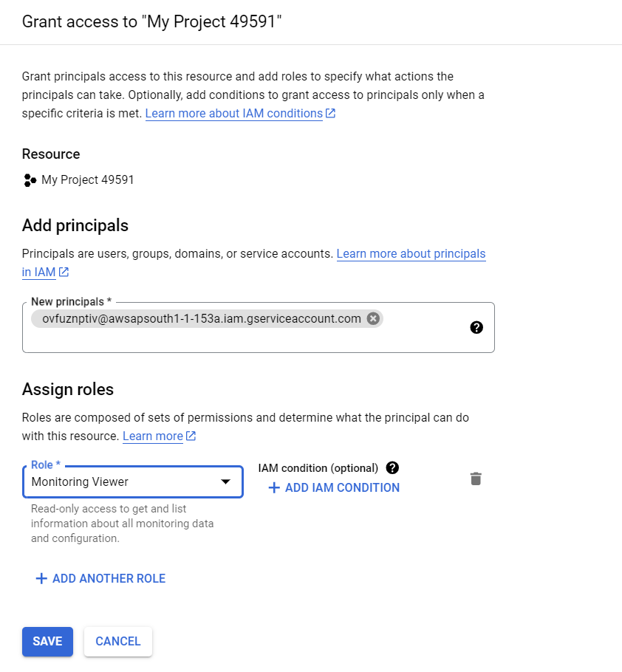
Task: Focus the New principals input field
Action: [259, 327]
